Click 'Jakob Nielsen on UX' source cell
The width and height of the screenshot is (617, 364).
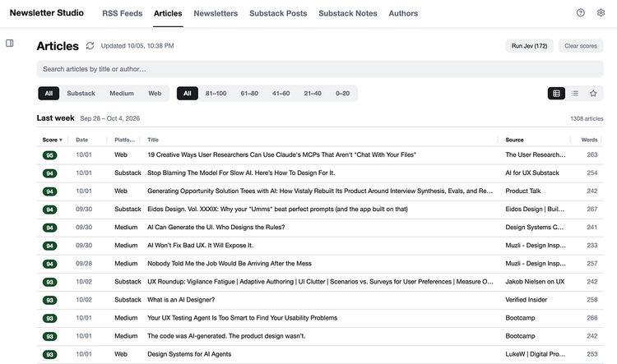point(535,282)
